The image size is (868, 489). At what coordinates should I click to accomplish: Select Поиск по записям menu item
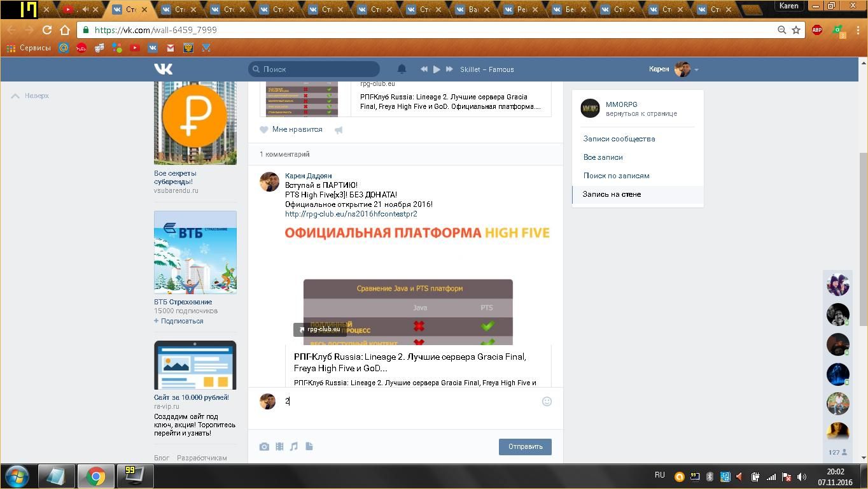(x=616, y=176)
